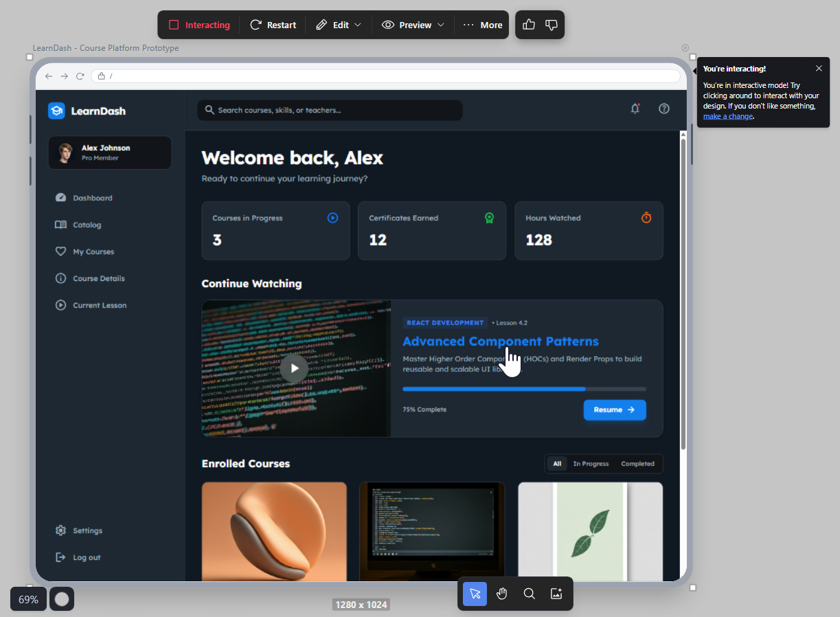Click the 'make a change' link
Screen dimensions: 840x617
(x=727, y=116)
